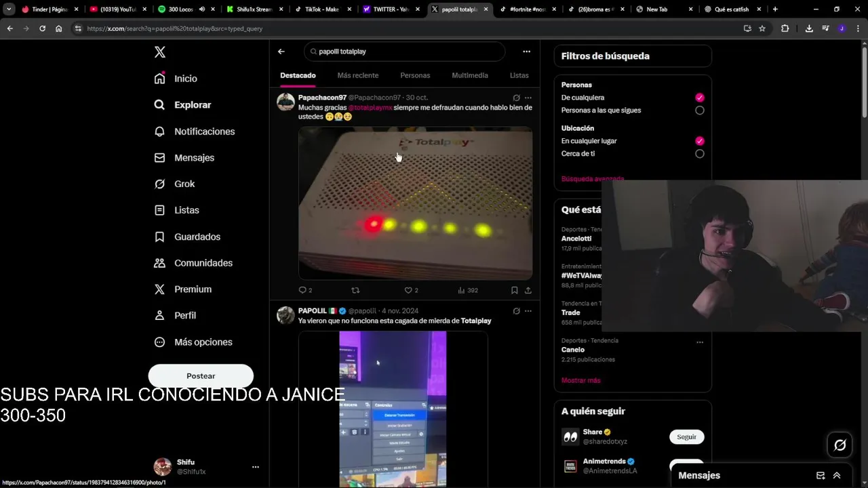Viewport: 868px width, 488px height.
Task: Open Papachacon97 profile name link
Action: pos(322,98)
